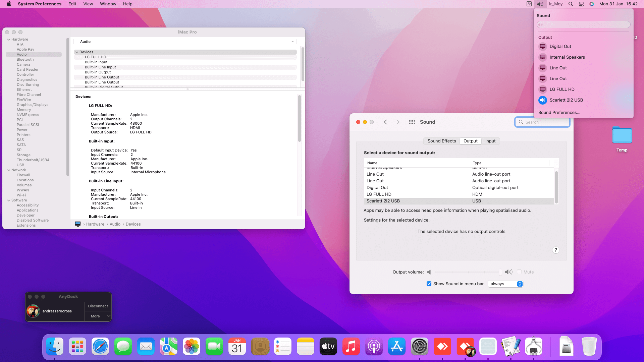Open Sound Preferences… link in menu
644x362 pixels.
tap(559, 113)
